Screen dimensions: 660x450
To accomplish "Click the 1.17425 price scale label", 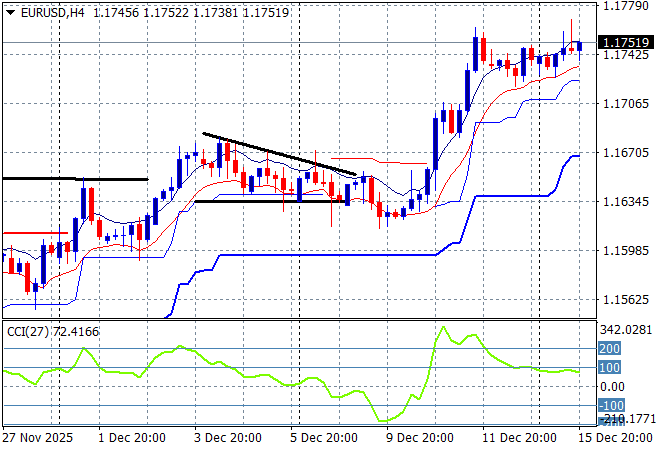I will pyautogui.click(x=625, y=55).
